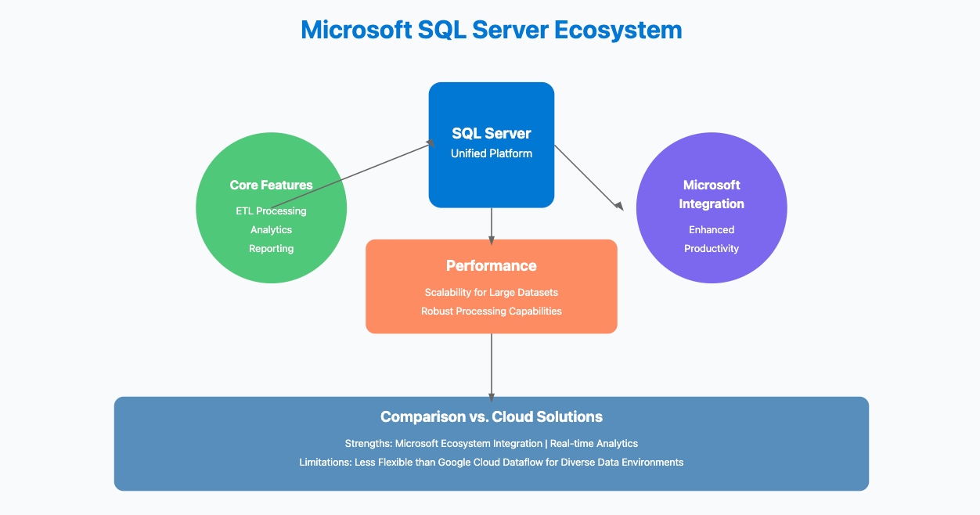Click the 'Microsoft SQL Server Ecosystem' title

point(491,30)
